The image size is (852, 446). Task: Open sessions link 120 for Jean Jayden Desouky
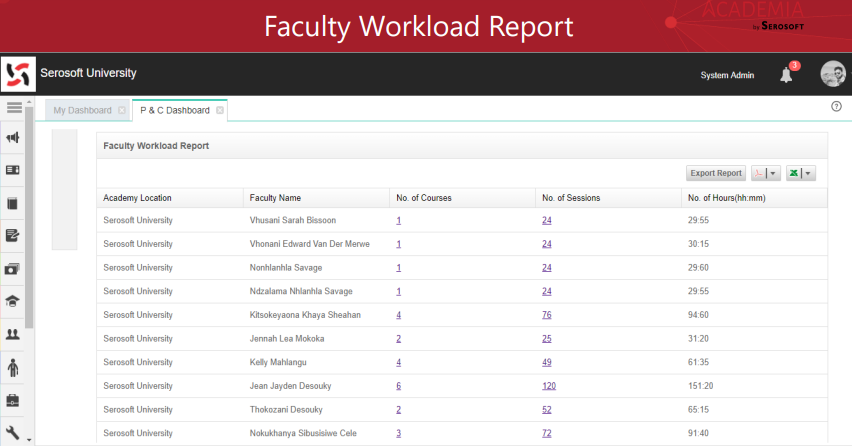click(x=548, y=386)
